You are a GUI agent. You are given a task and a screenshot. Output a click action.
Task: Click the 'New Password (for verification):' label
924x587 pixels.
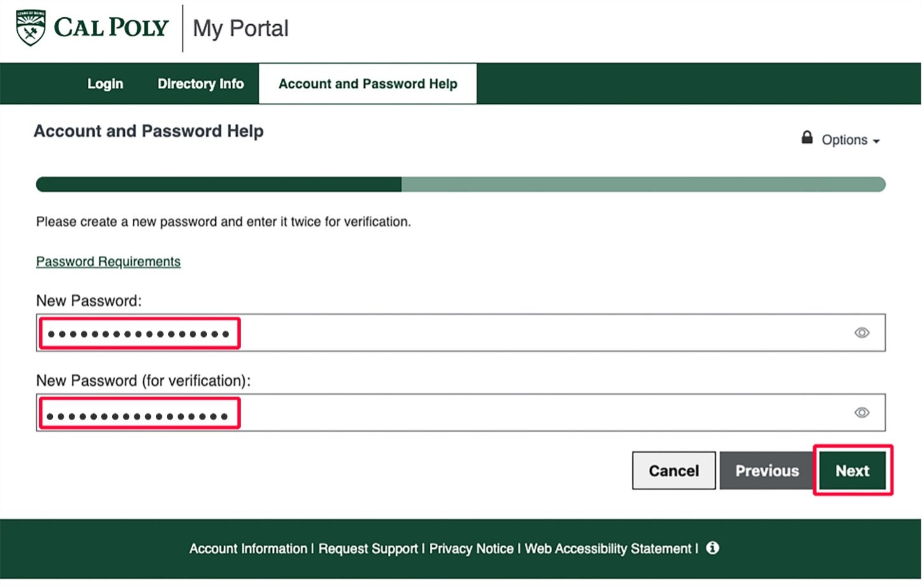click(144, 381)
